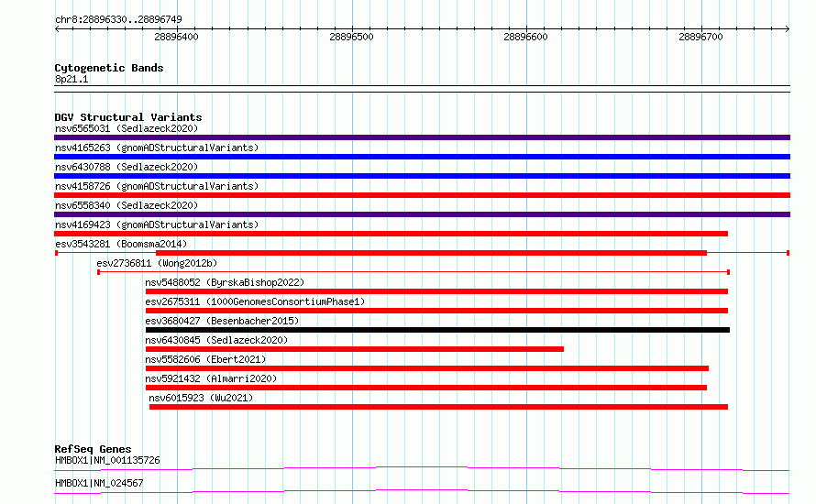Click the chr8:28896330..28896749 region label
The height and width of the screenshot is (504, 816).
118,20
